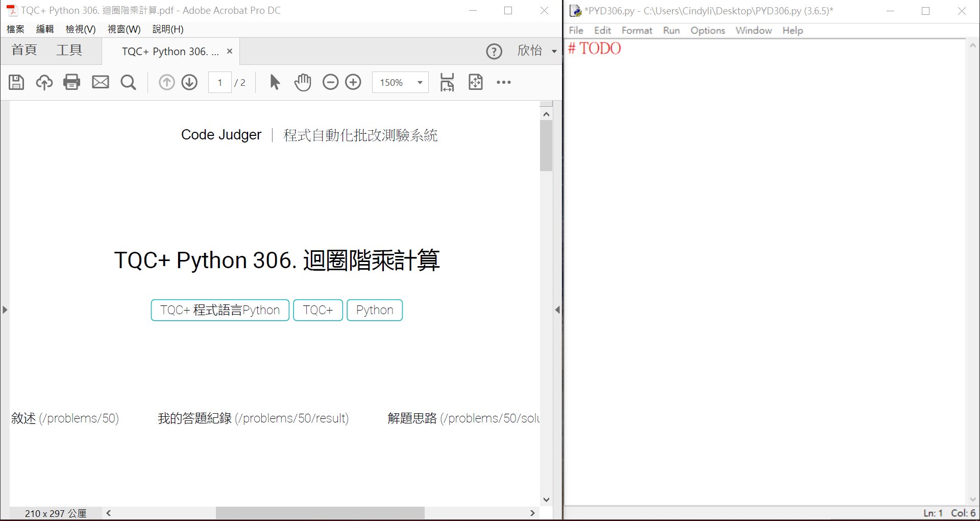The image size is (980, 521).
Task: Click the zoom out minus icon
Action: pyautogui.click(x=330, y=82)
